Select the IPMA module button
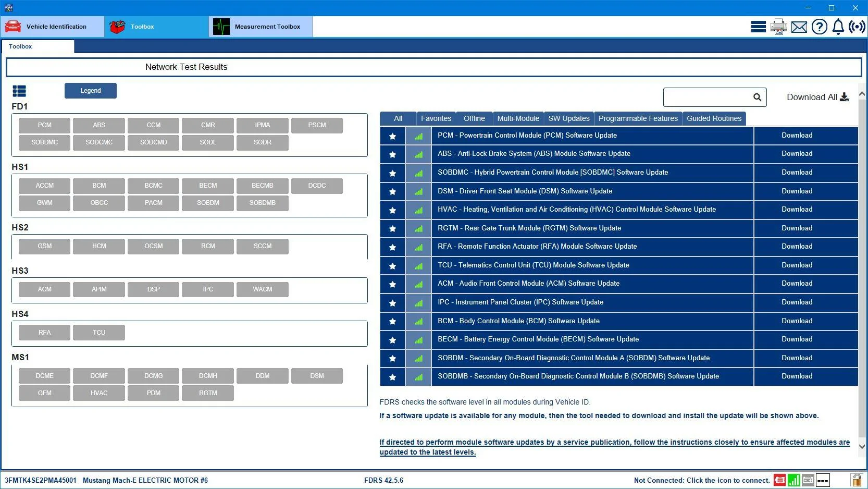This screenshot has width=868, height=489. [262, 126]
